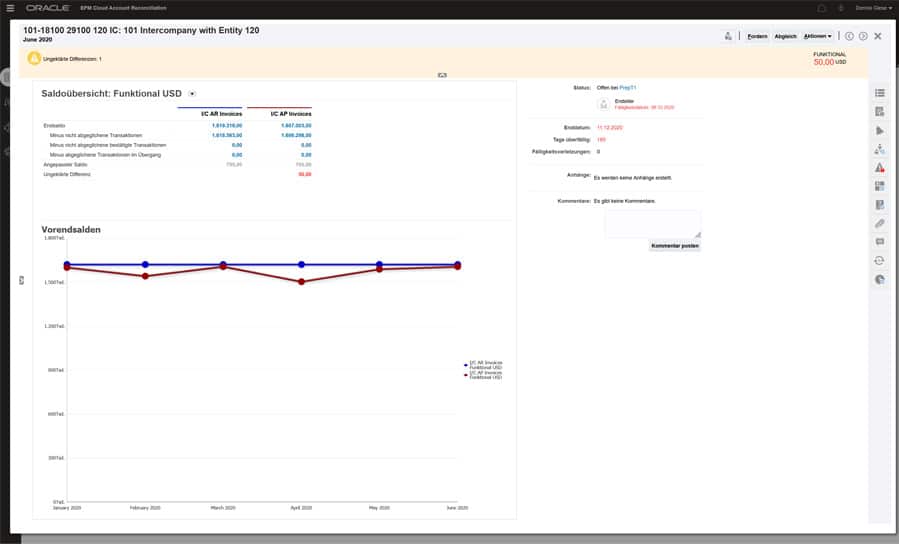The image size is (899, 544).
Task: Open the Attributes grid icon in right sidebar
Action: pyautogui.click(x=880, y=186)
